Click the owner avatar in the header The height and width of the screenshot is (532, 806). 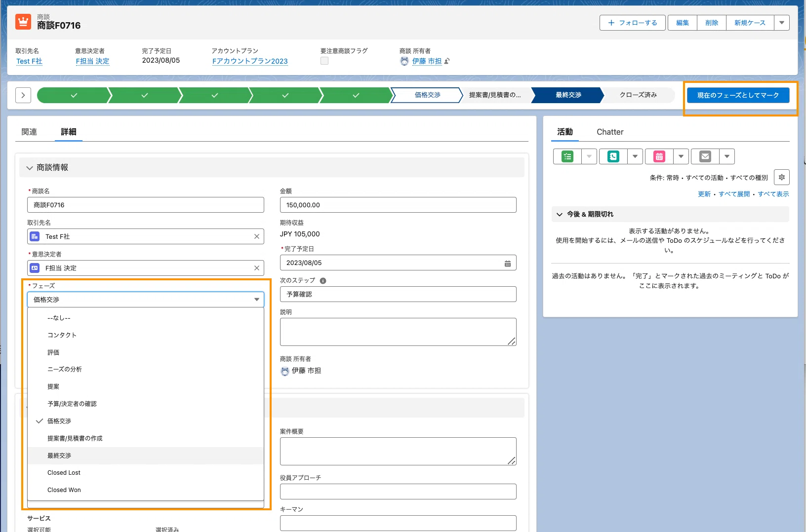[x=404, y=61]
